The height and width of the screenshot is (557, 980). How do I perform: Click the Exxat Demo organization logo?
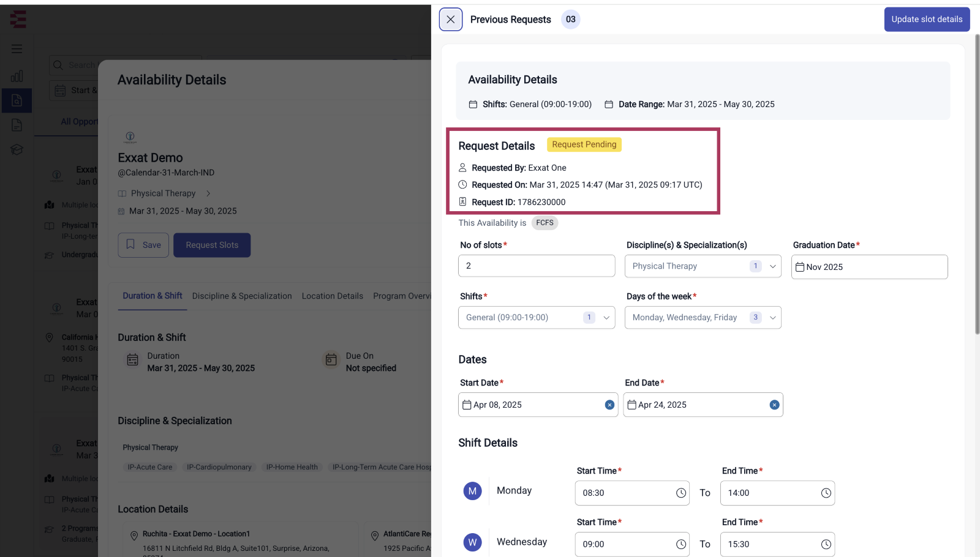click(130, 137)
